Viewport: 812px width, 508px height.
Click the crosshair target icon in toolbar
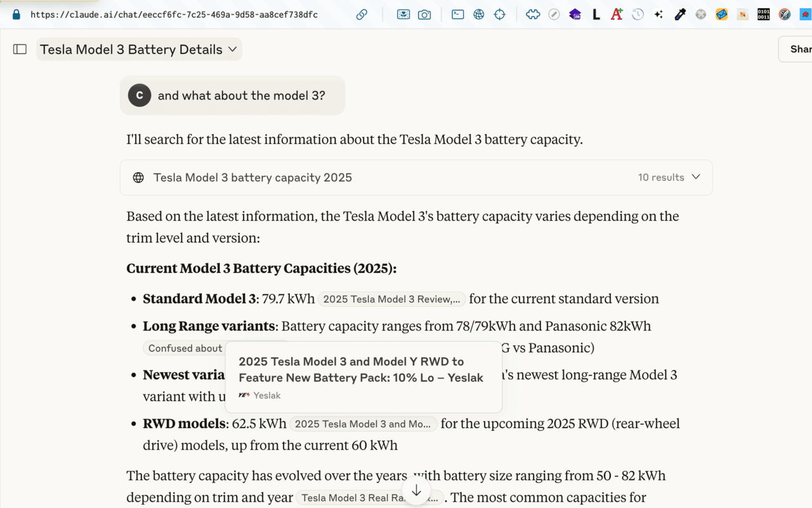point(500,15)
